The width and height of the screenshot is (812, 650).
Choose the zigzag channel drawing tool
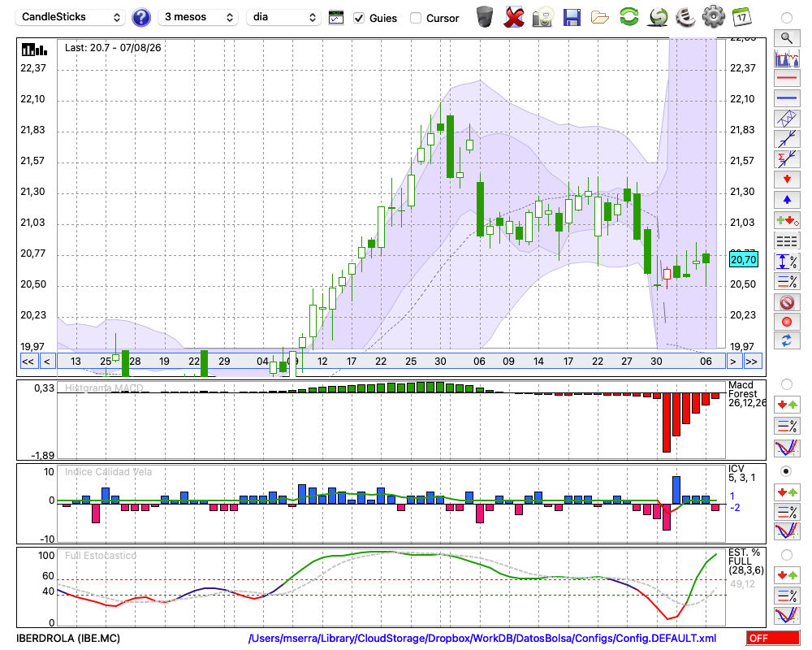787,118
